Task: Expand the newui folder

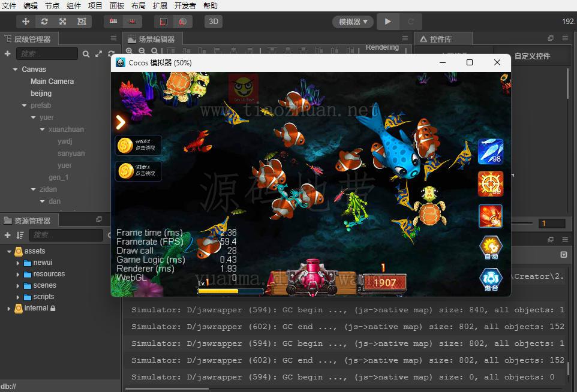Action: coord(17,263)
